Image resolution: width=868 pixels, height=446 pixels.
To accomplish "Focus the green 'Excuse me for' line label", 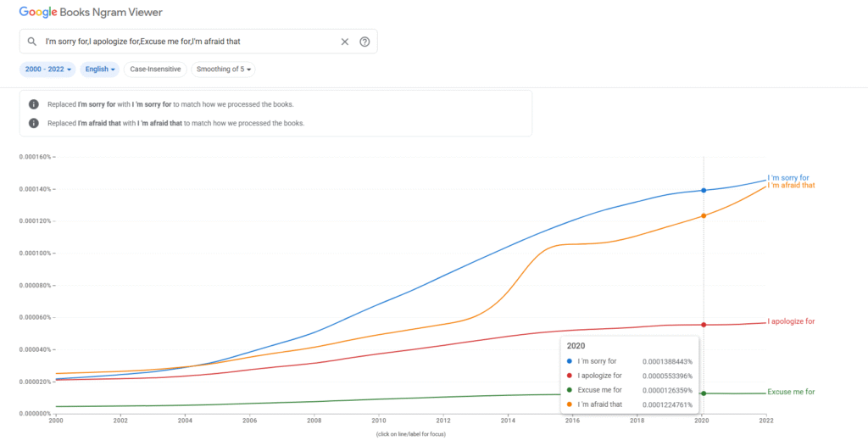I will click(x=791, y=392).
